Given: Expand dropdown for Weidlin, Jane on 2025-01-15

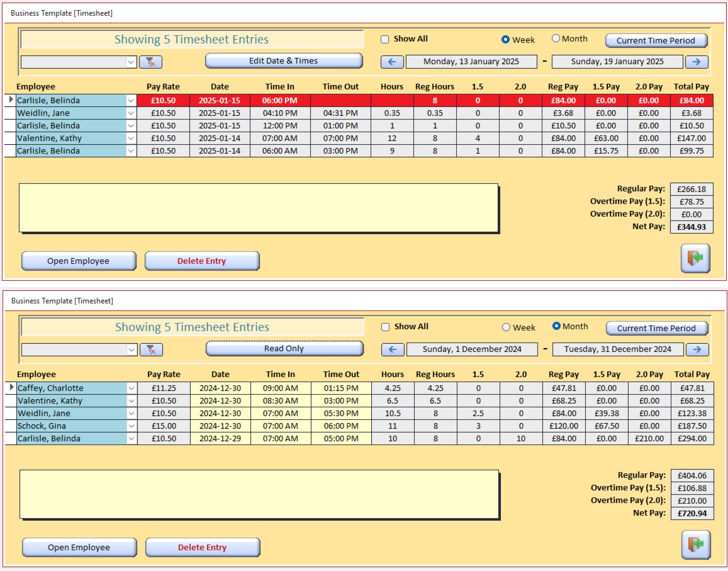Looking at the screenshot, I should [x=131, y=113].
